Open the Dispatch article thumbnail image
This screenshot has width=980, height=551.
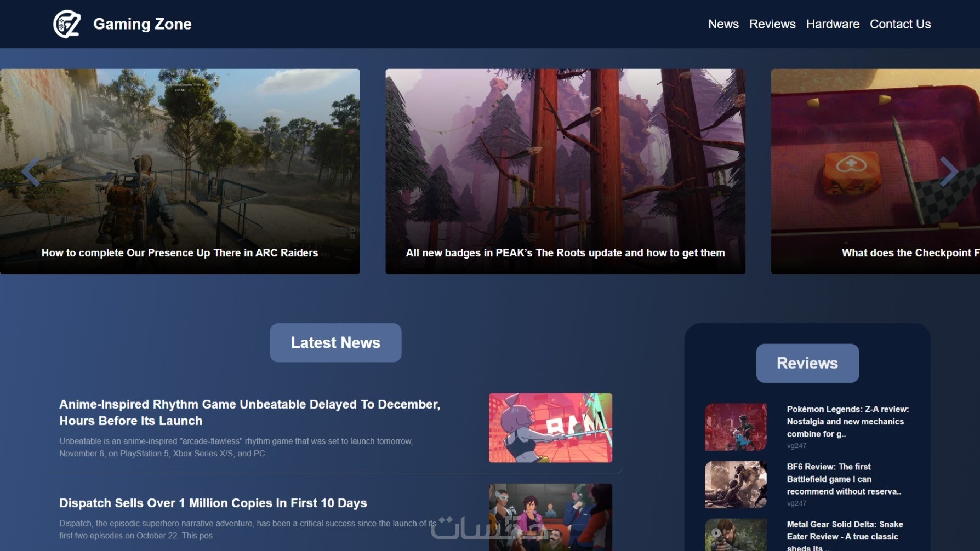point(550,517)
